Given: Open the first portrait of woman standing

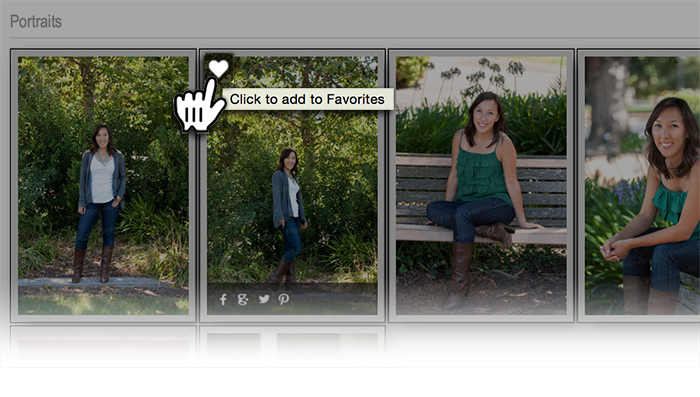Looking at the screenshot, I should [103, 185].
